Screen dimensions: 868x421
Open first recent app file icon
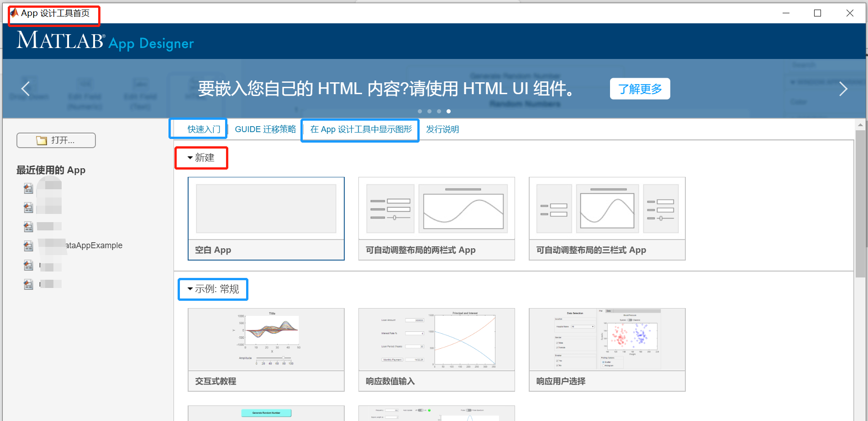coord(28,188)
